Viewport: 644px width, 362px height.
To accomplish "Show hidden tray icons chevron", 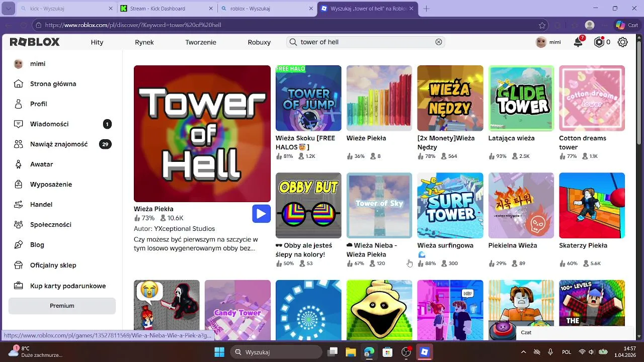I will [x=524, y=352].
